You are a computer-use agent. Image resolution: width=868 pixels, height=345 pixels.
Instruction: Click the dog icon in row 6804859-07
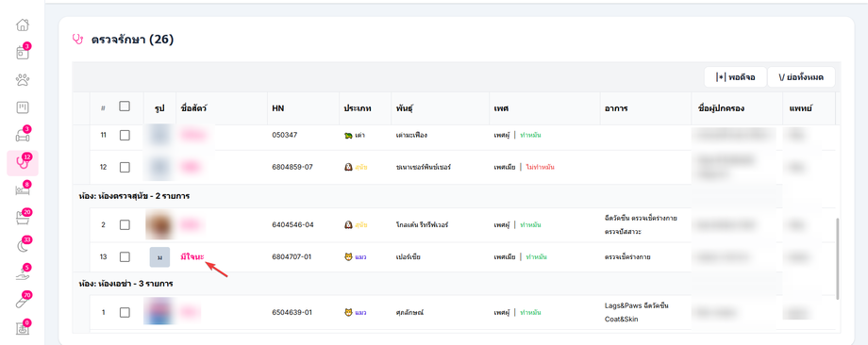tap(347, 167)
